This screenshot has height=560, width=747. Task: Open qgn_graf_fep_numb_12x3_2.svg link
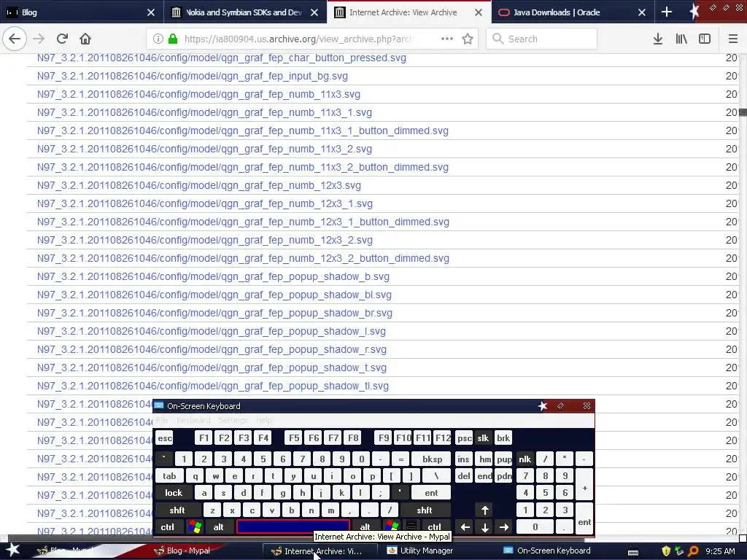205,240
